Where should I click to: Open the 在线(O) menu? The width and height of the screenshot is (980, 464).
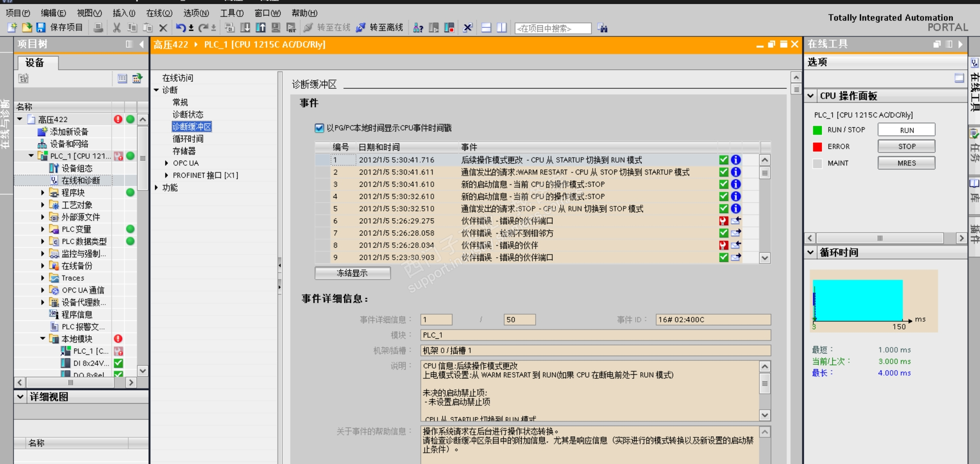(159, 13)
